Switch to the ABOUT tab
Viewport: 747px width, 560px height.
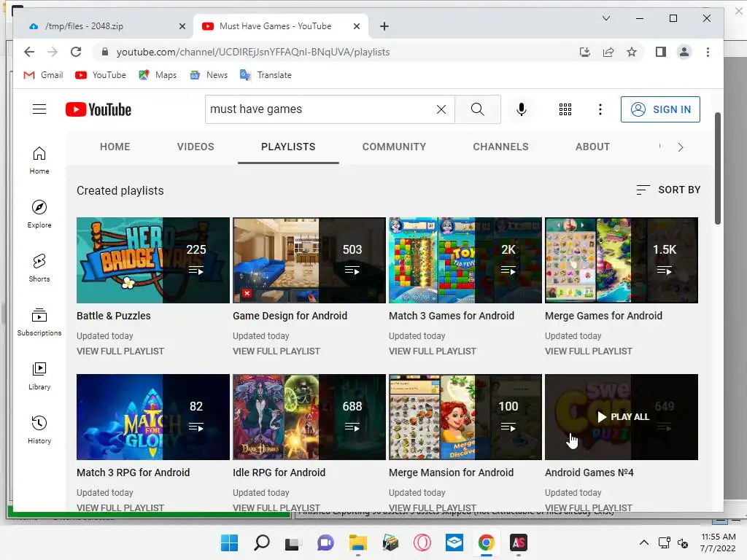tap(592, 147)
